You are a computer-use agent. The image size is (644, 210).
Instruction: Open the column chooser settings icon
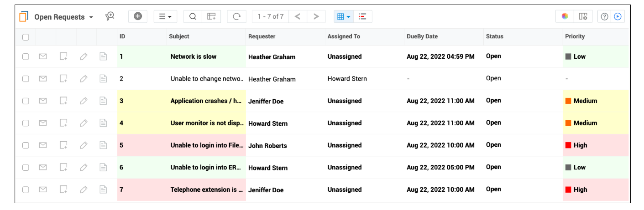pos(583,16)
